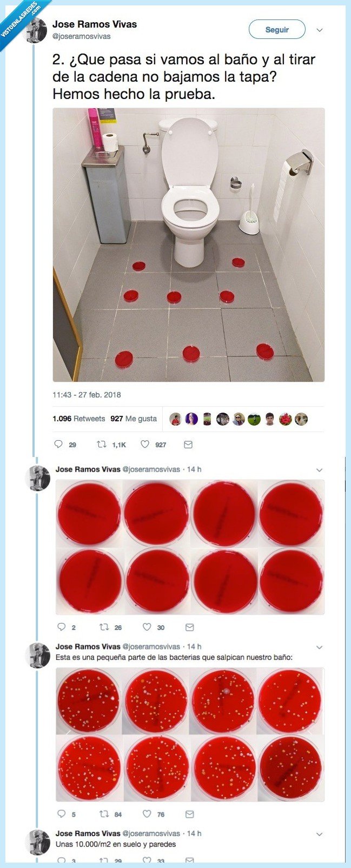
Task: Open the envelope icon below the colonies photo
Action: pos(188,813)
